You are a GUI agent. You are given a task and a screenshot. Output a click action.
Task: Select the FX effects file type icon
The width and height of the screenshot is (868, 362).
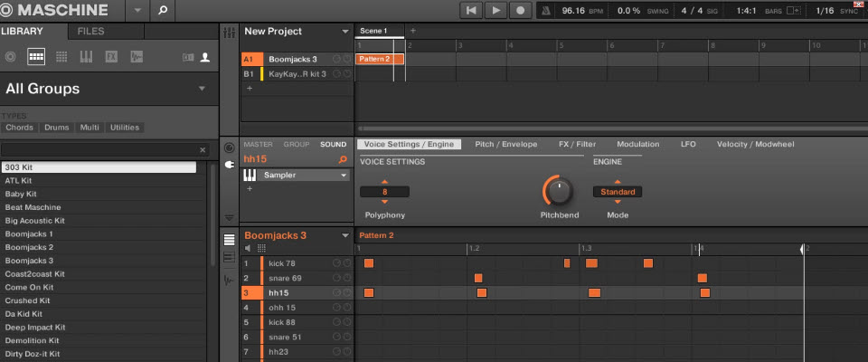pos(111,56)
